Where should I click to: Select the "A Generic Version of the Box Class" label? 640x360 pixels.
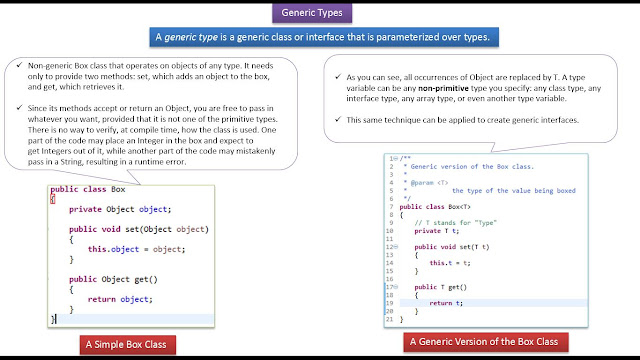(x=486, y=342)
